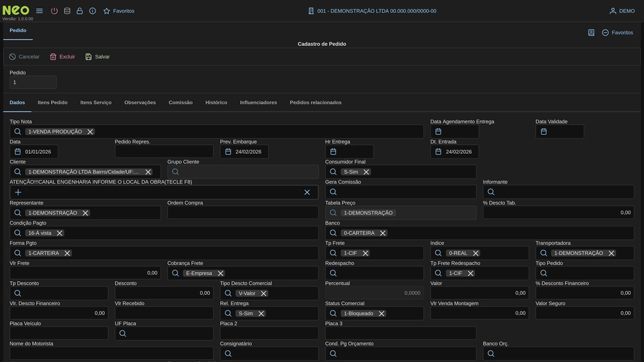The width and height of the screenshot is (644, 362).
Task: Clear the S-Sim value in Consumidor Final
Action: [x=366, y=172]
